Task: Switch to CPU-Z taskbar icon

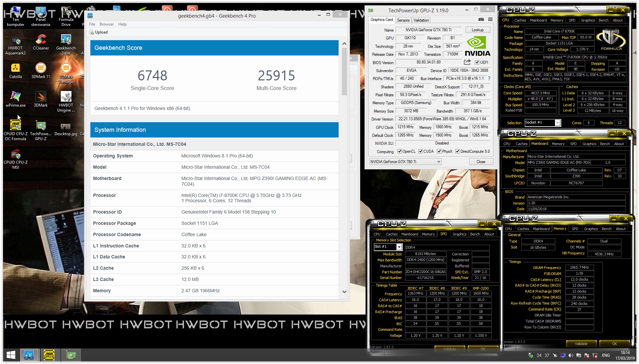Action: (x=49, y=355)
